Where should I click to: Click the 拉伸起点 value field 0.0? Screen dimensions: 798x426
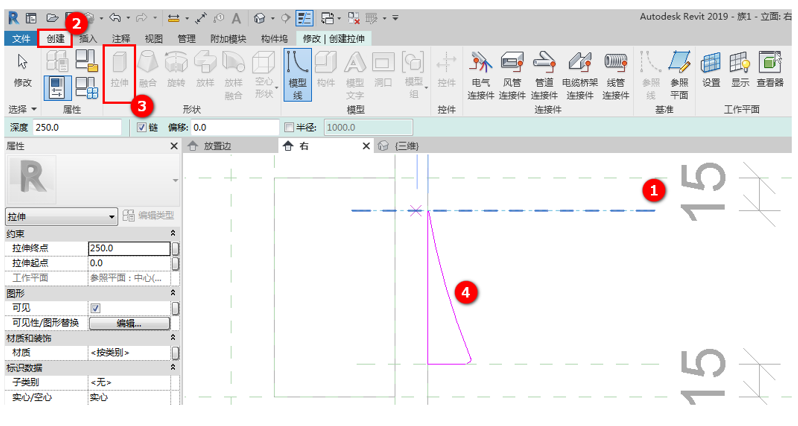pyautogui.click(x=129, y=263)
